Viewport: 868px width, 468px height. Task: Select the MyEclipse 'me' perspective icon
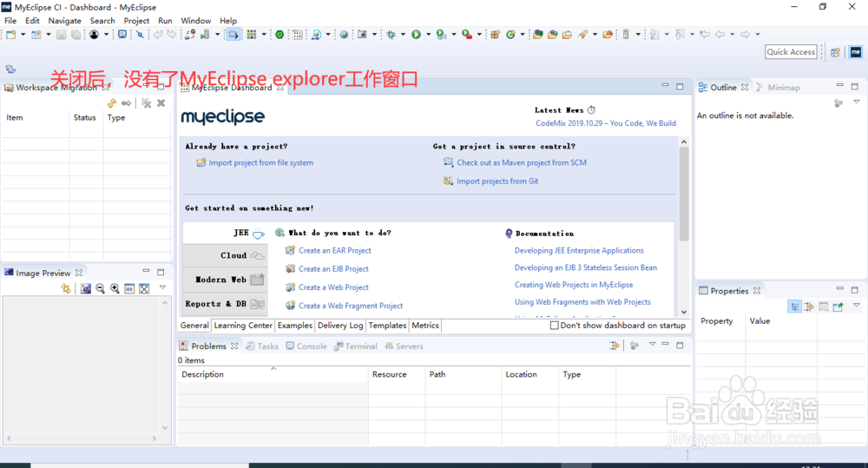855,52
